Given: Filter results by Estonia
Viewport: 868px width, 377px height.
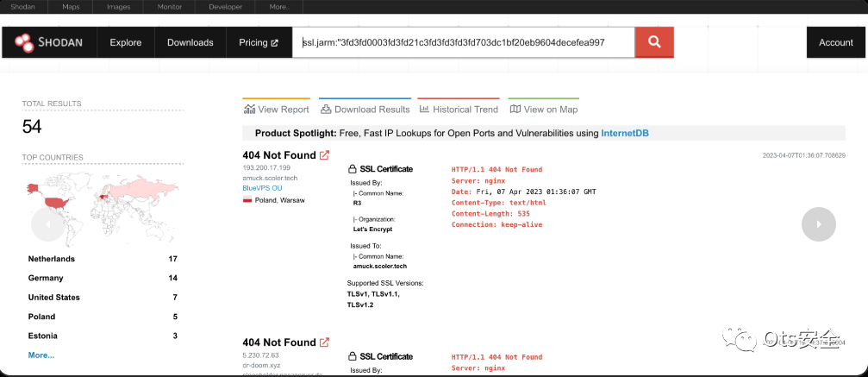Looking at the screenshot, I should pos(103,336).
